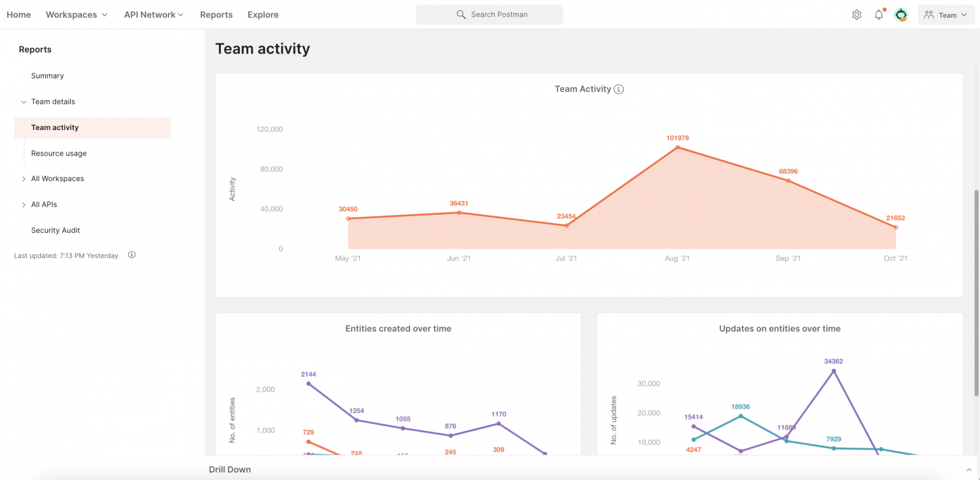980x480 pixels.
Task: Click the Last updated info icon
Action: [131, 255]
